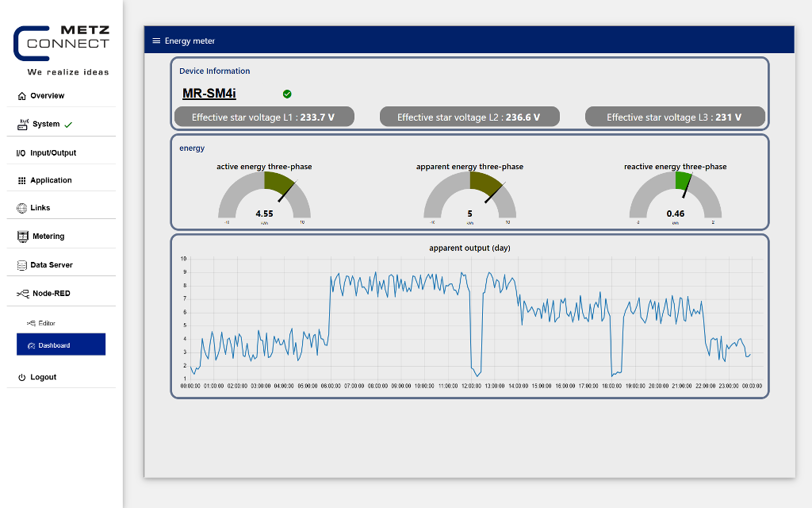
Task: Click the Node-RED flow icon
Action: click(23, 294)
